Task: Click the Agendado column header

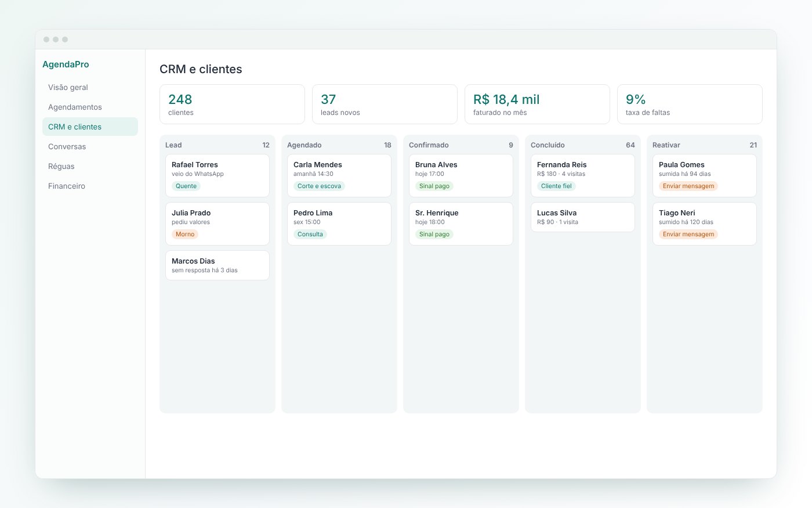Action: pyautogui.click(x=304, y=145)
